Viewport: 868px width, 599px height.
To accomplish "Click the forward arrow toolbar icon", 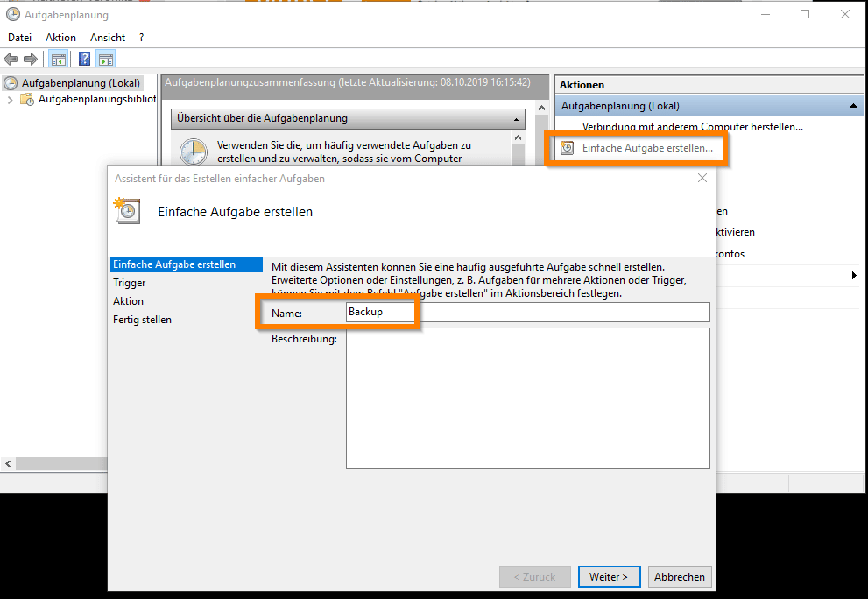I will (x=31, y=60).
